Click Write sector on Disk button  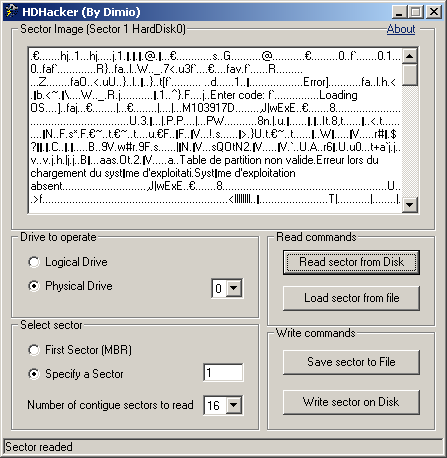click(351, 402)
